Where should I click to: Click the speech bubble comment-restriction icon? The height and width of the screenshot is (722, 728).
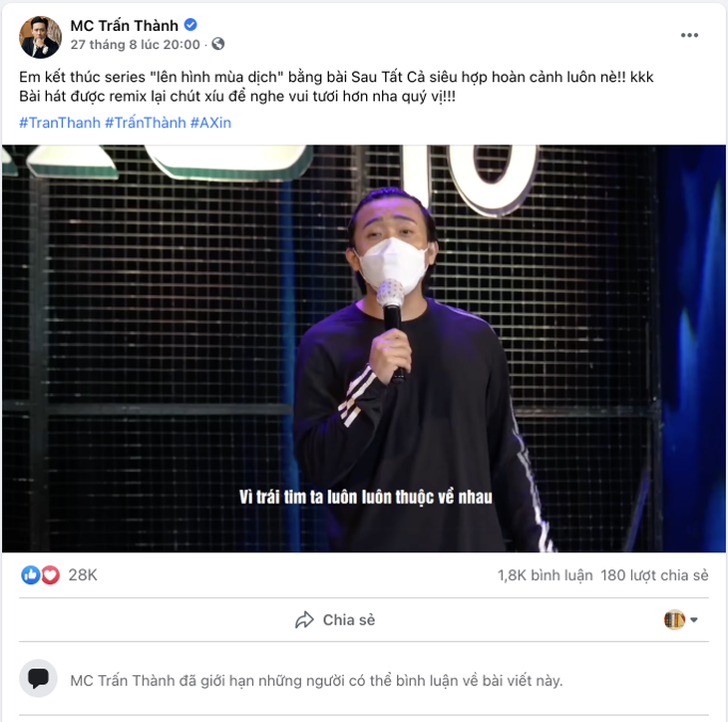point(39,679)
